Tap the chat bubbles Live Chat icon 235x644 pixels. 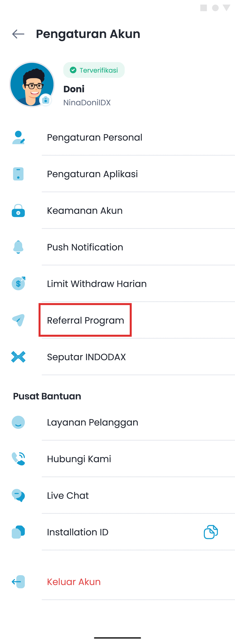tap(18, 495)
